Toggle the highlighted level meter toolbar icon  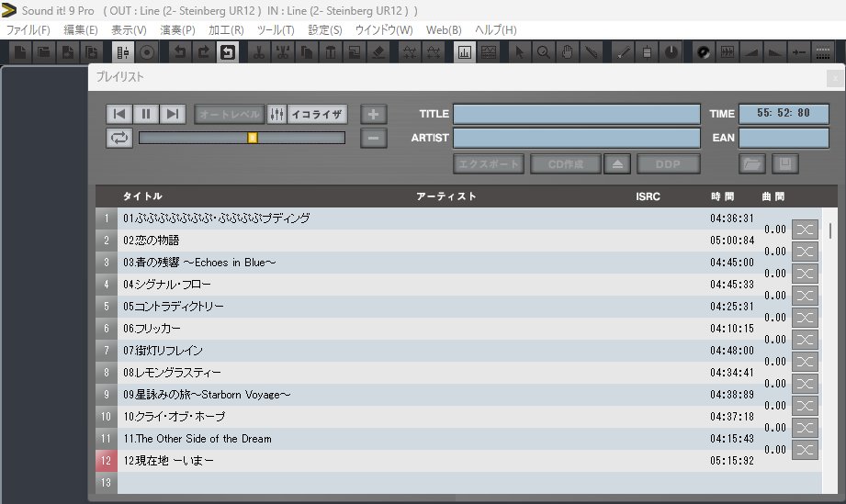coord(464,52)
